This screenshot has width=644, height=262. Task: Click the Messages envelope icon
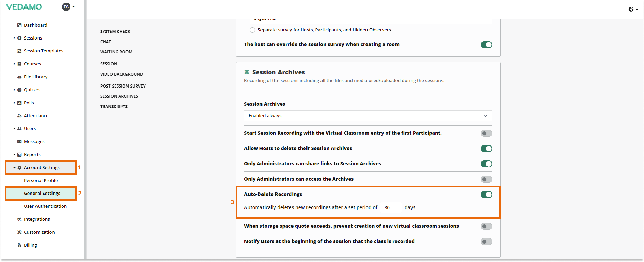pyautogui.click(x=19, y=142)
